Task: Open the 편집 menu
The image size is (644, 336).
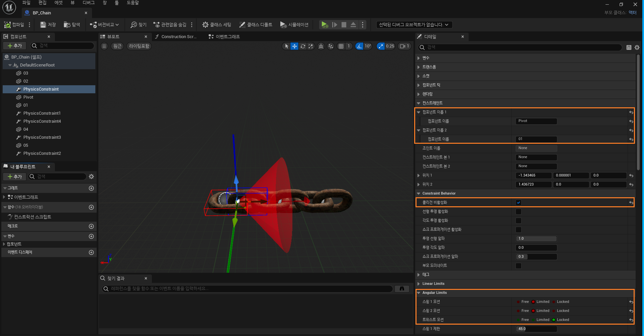Action: pos(42,3)
